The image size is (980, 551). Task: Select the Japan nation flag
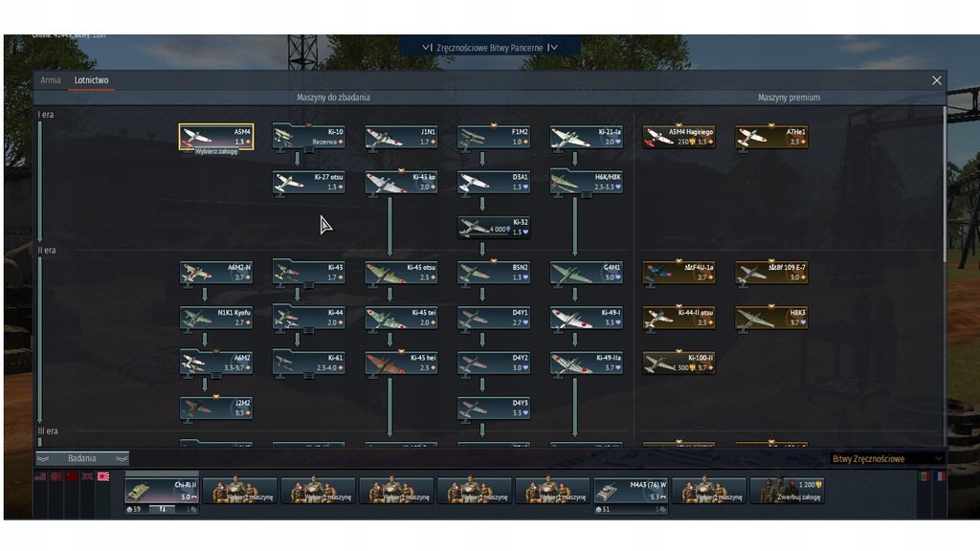click(x=103, y=476)
